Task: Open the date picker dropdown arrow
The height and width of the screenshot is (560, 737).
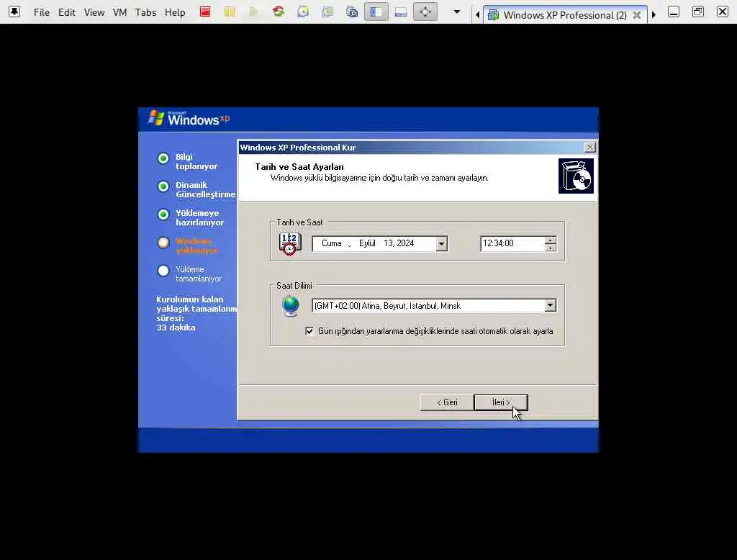Action: [x=441, y=243]
